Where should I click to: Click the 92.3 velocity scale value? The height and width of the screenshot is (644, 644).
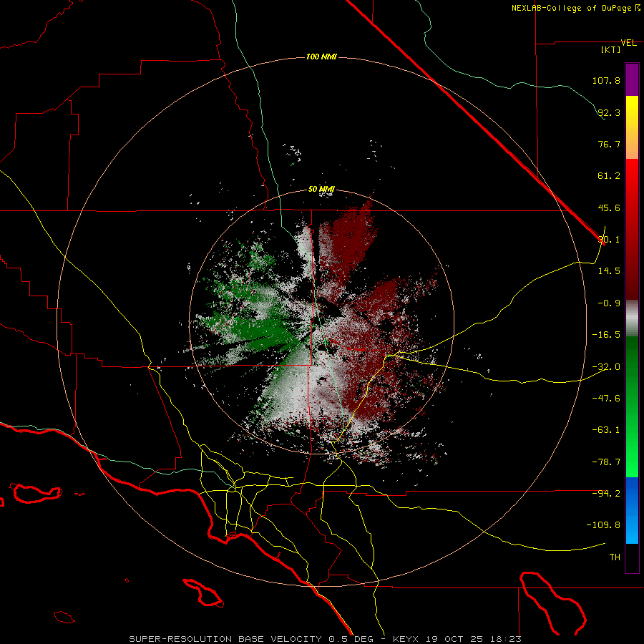click(x=609, y=112)
